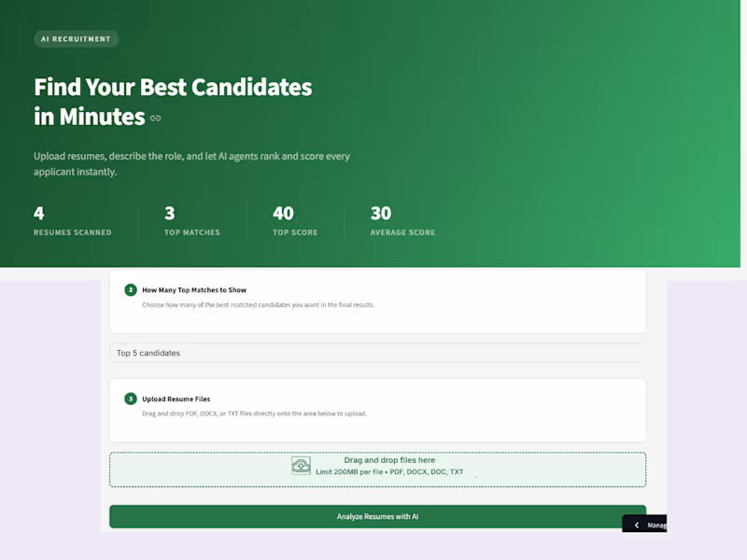The width and height of the screenshot is (747, 560).
Task: Click the AVERAGE SCORE value of 30
Action: click(x=381, y=213)
